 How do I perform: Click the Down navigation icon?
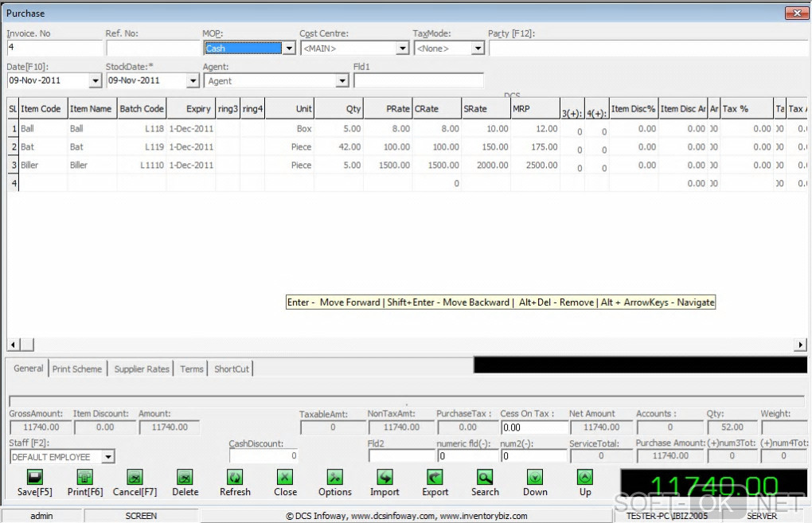535,476
